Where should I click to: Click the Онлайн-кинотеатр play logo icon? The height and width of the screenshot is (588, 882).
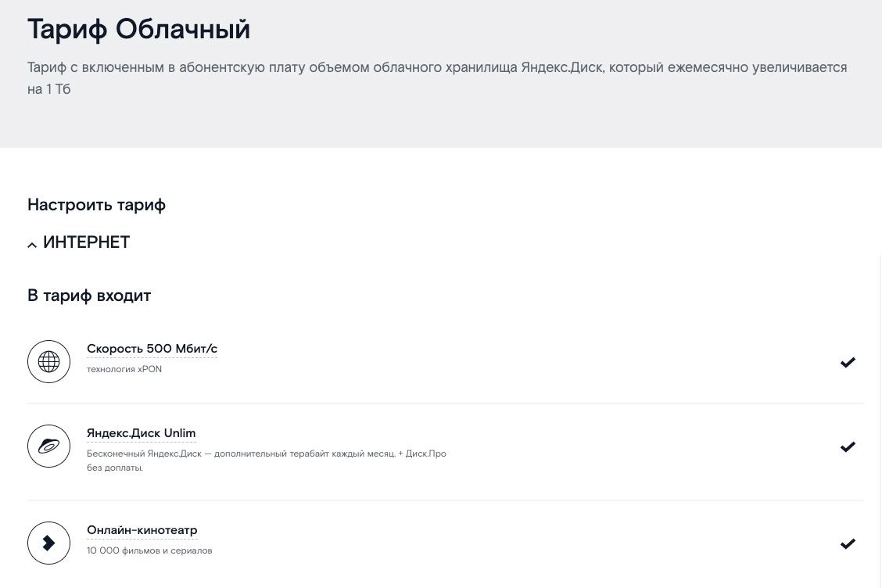pyautogui.click(x=49, y=543)
